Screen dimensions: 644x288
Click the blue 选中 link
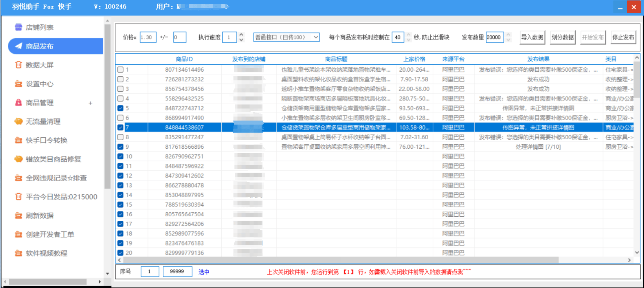point(204,272)
